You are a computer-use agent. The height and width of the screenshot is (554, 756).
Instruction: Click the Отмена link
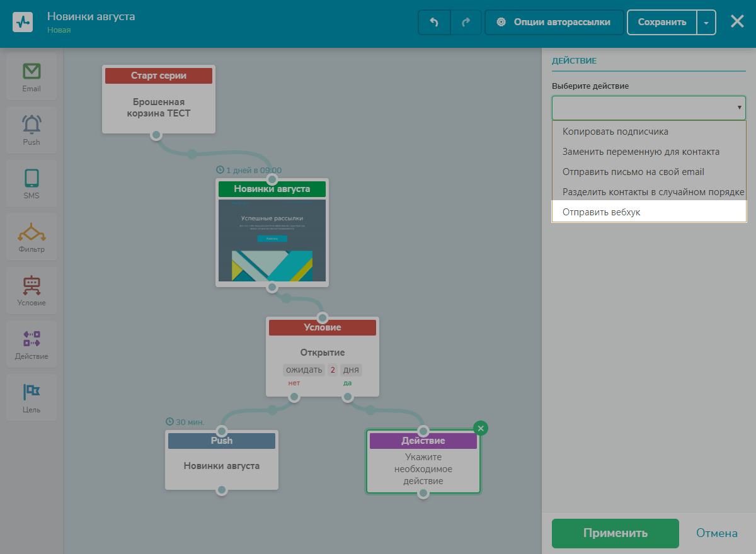point(717,533)
